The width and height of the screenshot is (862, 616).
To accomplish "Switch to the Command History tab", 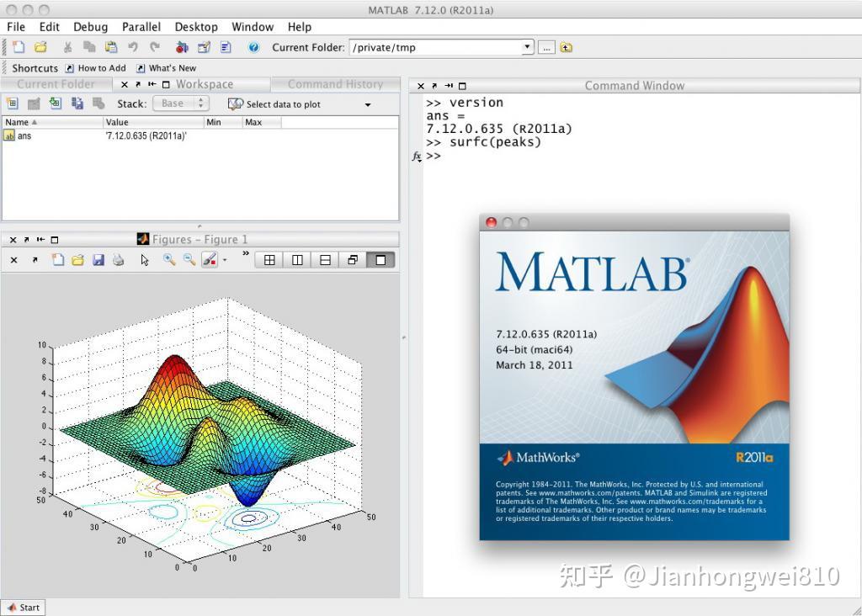I will (336, 84).
